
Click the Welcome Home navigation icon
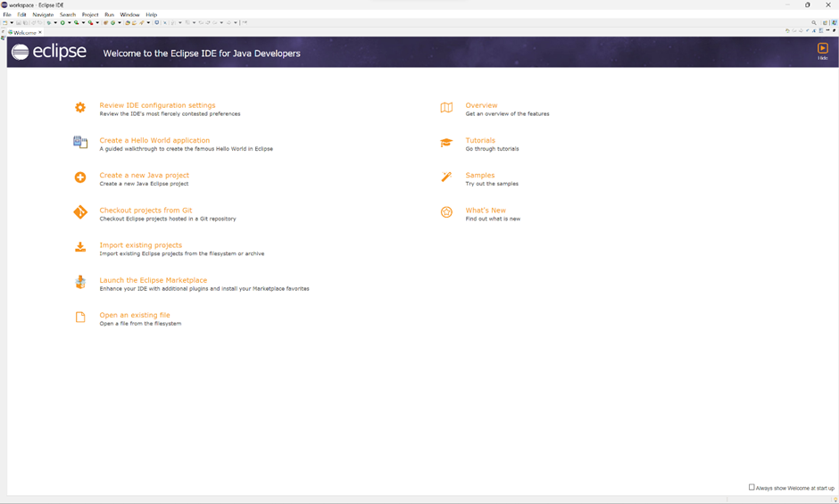tap(787, 30)
